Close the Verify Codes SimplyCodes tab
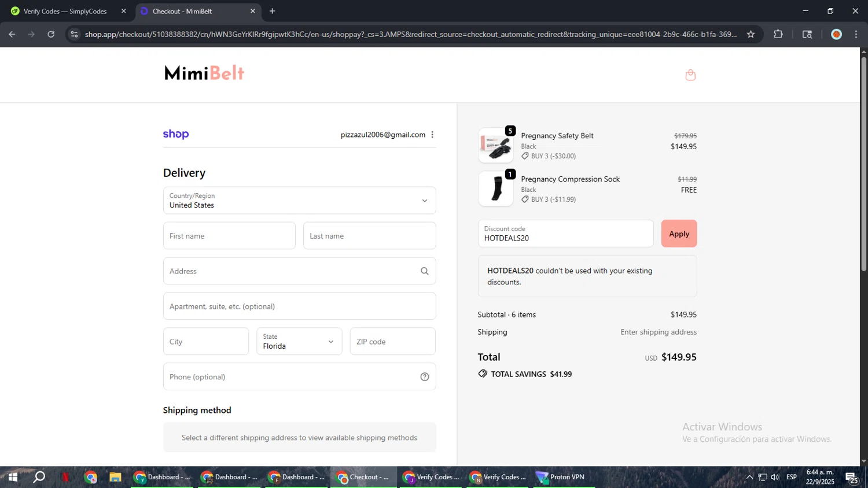This screenshot has height=488, width=868. coord(123,11)
